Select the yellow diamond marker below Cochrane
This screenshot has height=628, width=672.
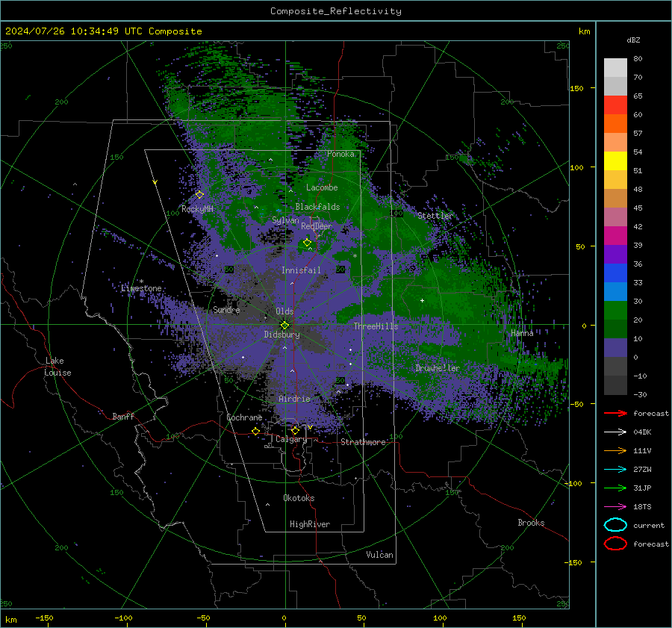click(255, 431)
